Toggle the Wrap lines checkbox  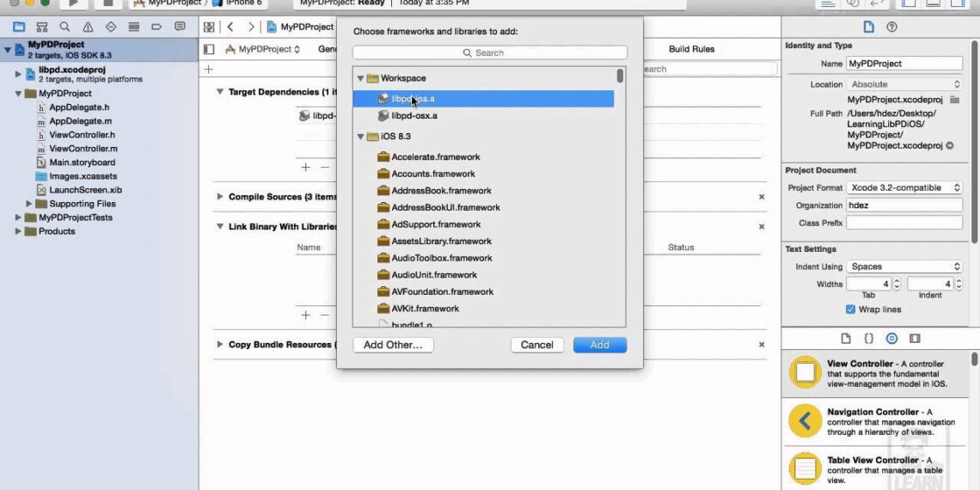point(850,309)
